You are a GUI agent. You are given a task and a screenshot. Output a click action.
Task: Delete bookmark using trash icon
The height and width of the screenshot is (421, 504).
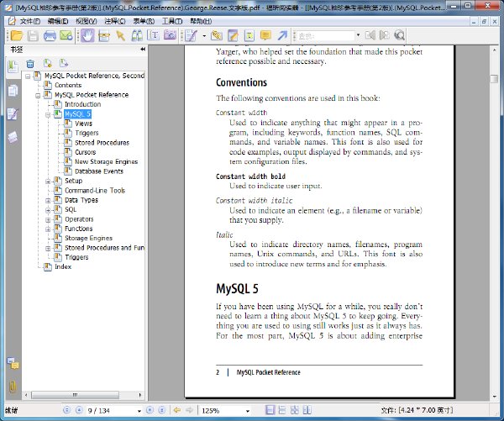[x=30, y=64]
